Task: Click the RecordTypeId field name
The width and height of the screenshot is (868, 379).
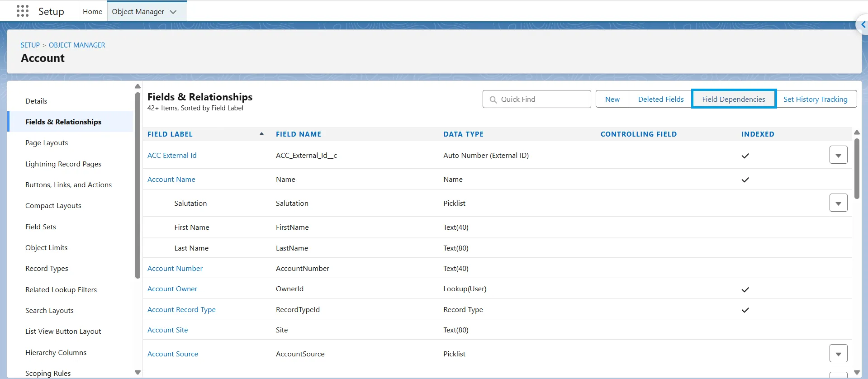Action: pos(298,309)
